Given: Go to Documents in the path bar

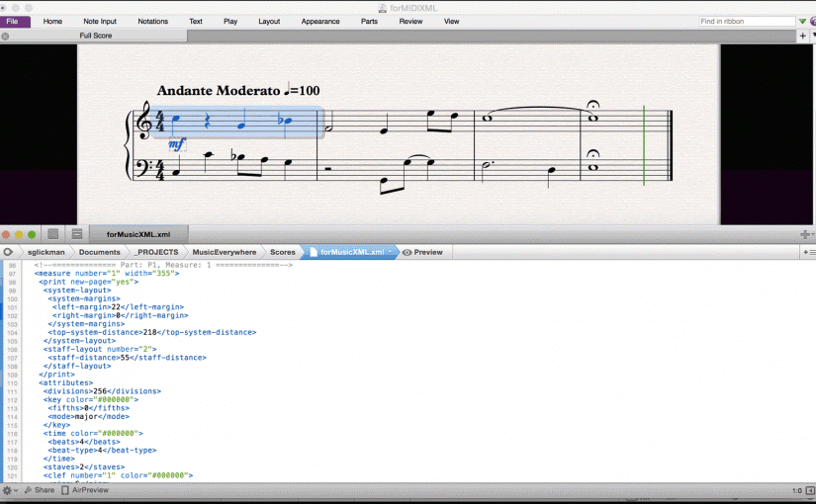Looking at the screenshot, I should 99,252.
